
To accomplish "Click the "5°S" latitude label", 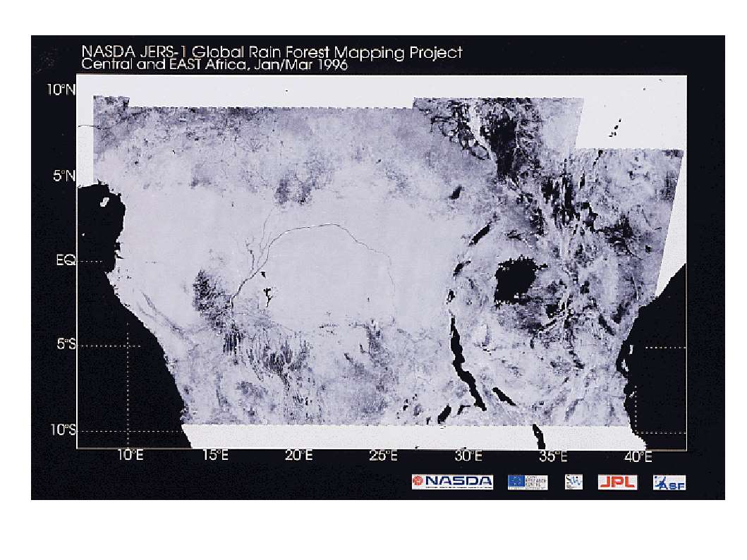I will [66, 343].
